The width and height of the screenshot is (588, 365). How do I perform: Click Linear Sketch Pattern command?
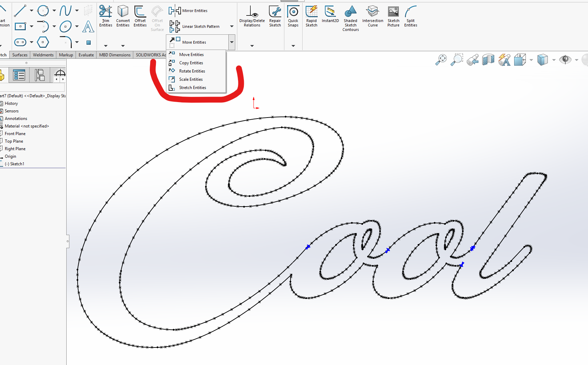[x=194, y=26]
